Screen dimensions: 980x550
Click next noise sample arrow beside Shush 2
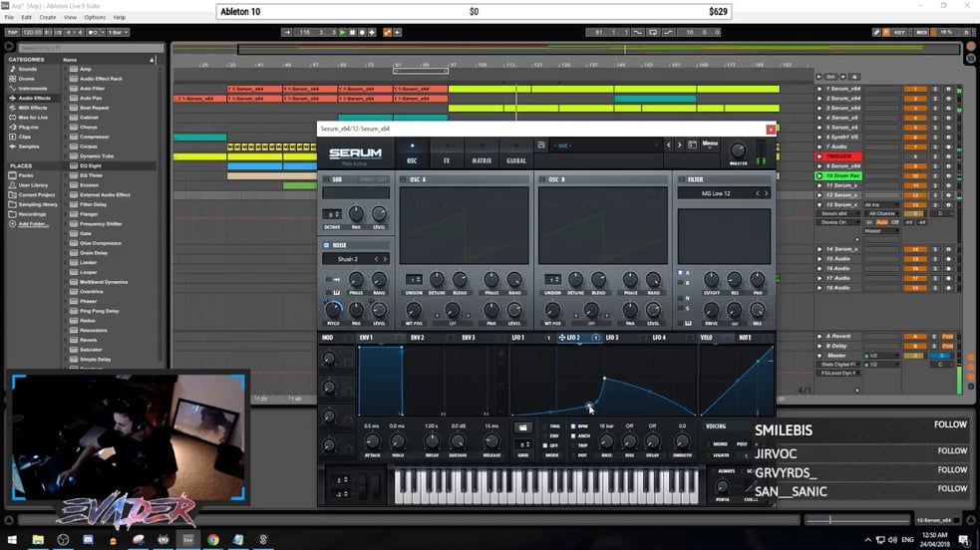click(x=385, y=259)
